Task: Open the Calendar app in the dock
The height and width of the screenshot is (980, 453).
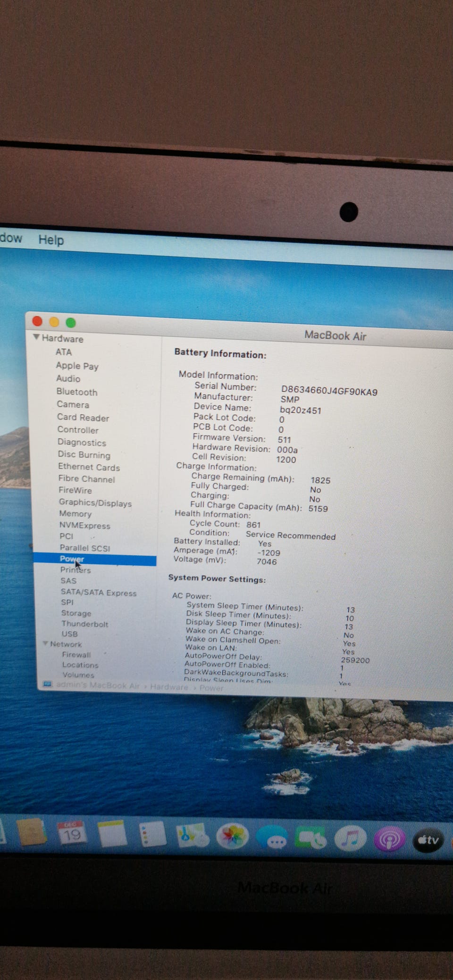Action: (x=72, y=833)
